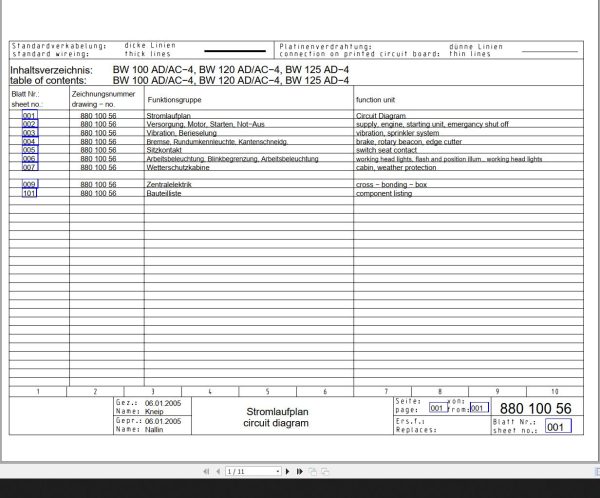Select the Versorgung, Motor, Starten, Not-Aus entry
The image size is (600, 498).
[205, 124]
